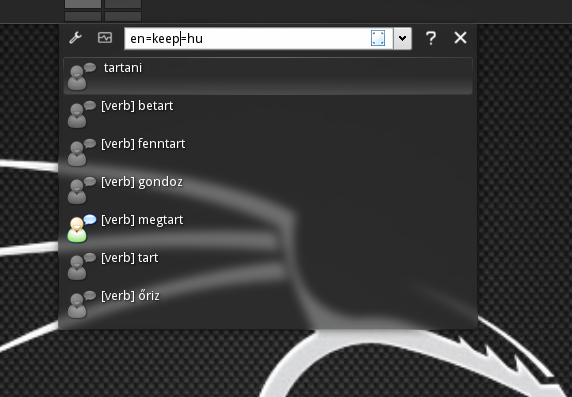Pick the '[verb] gondoz' translation
Viewport: 572px width, 397px height.
(x=268, y=190)
